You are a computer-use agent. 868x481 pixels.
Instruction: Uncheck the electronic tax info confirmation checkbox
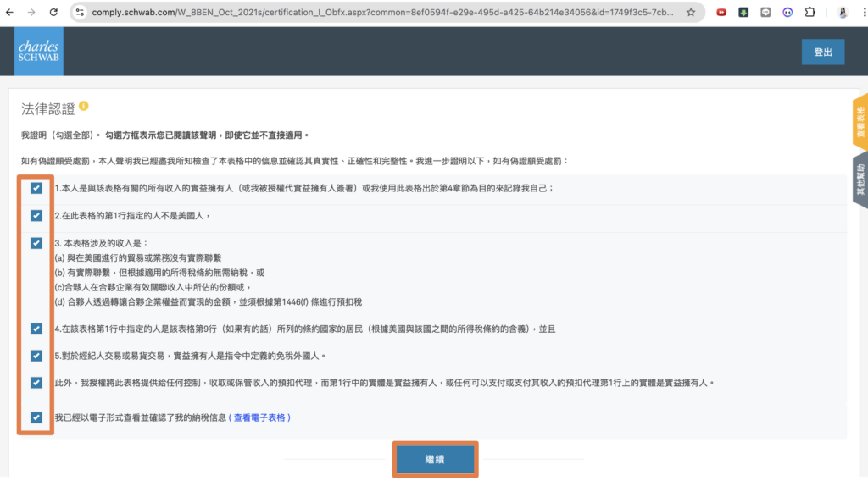[x=36, y=417]
